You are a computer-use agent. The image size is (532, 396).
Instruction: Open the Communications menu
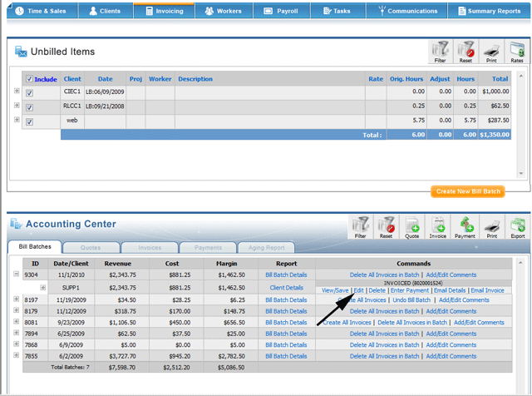tap(406, 11)
